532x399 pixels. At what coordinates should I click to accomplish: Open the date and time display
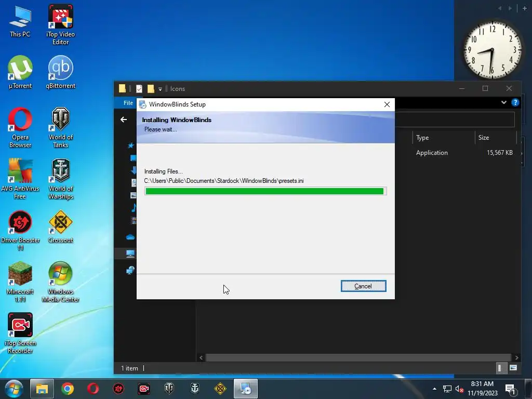pos(482,389)
